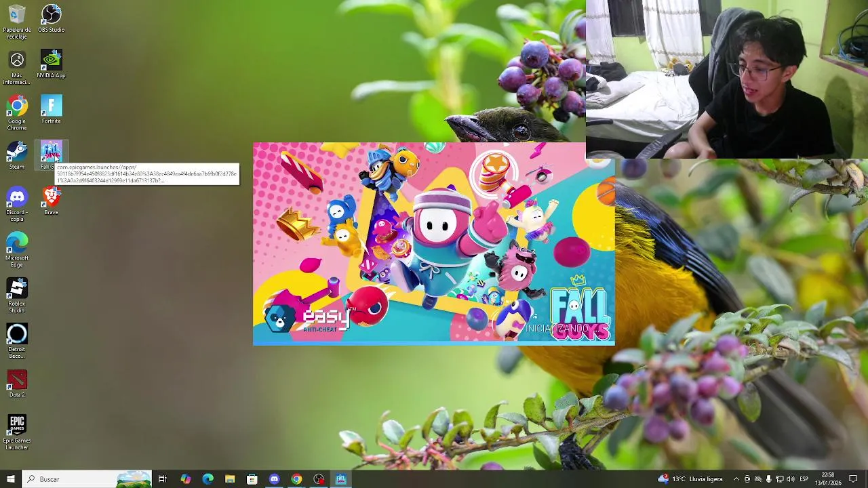Switch to Discord from the taskbar
868x488 pixels.
274,479
